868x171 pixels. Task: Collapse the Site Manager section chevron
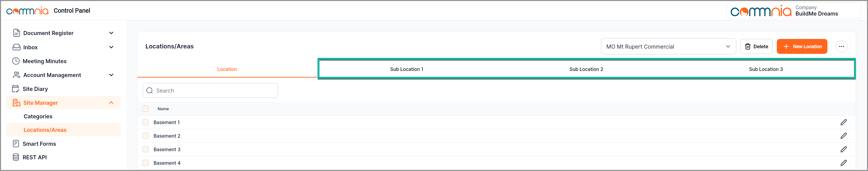point(111,103)
